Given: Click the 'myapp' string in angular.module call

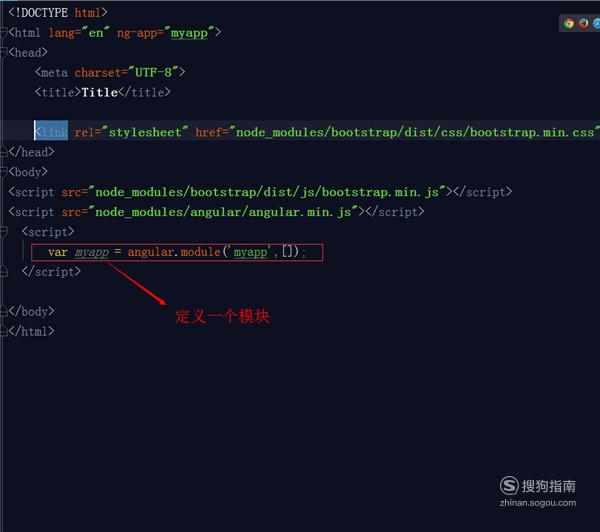Looking at the screenshot, I should pyautogui.click(x=250, y=252).
